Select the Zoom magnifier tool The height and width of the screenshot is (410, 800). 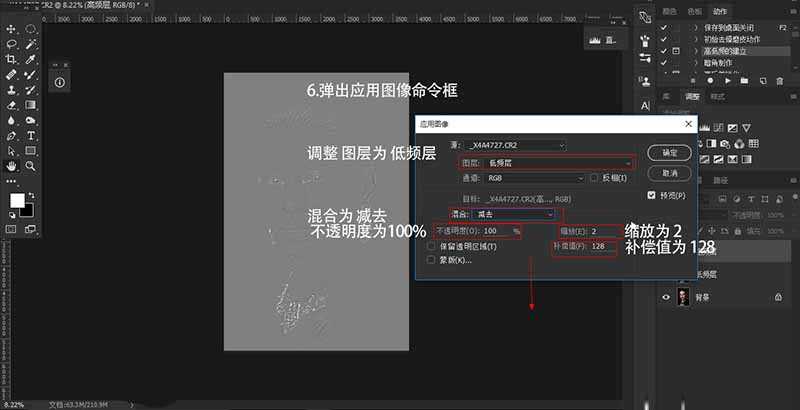31,165
